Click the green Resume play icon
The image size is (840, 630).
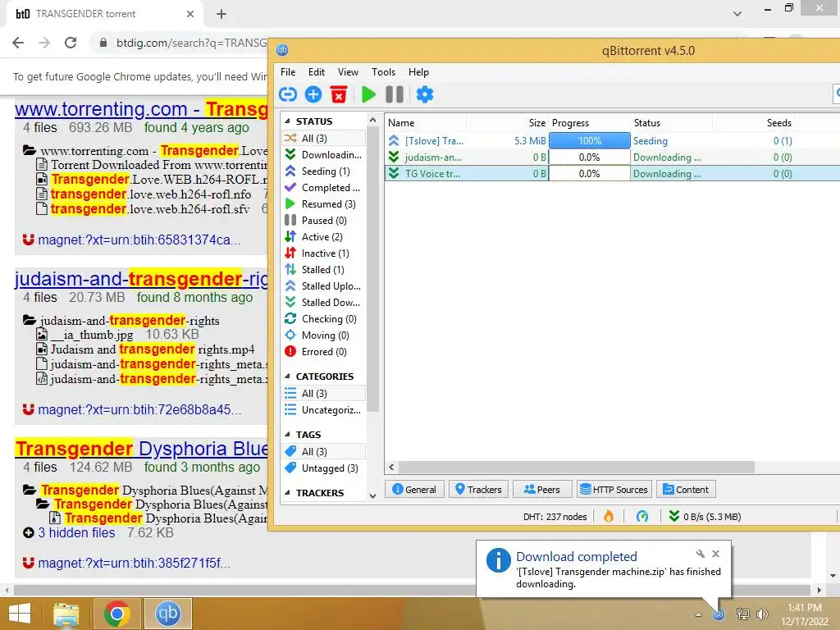point(368,95)
